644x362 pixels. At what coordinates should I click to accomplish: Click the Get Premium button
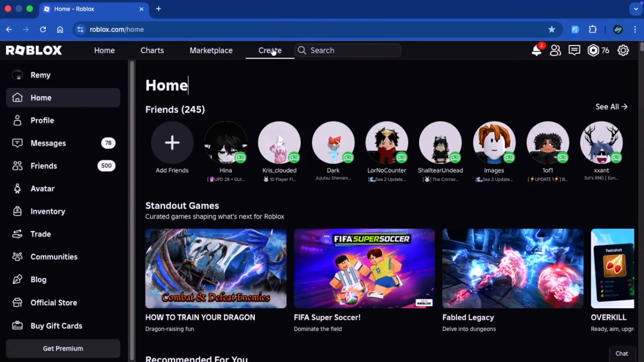pyautogui.click(x=63, y=349)
